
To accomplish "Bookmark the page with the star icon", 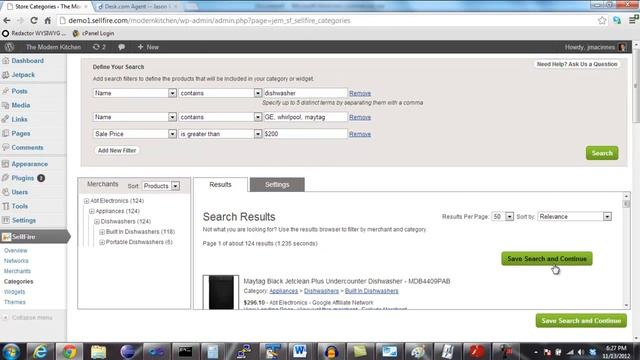I will click(602, 20).
